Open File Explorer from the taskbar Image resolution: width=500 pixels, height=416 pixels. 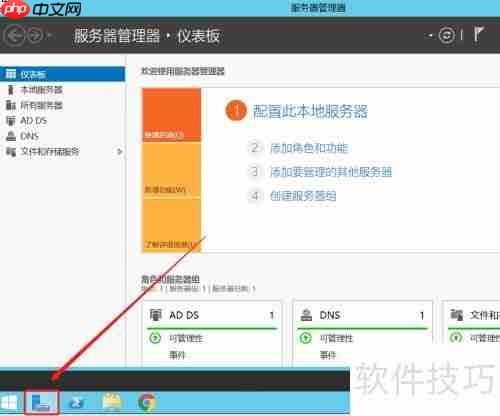tap(112, 403)
